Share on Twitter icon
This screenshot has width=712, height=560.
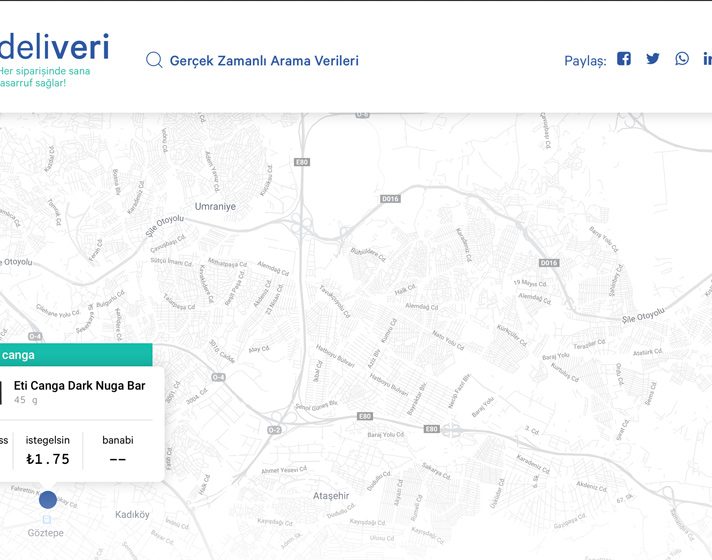click(653, 59)
